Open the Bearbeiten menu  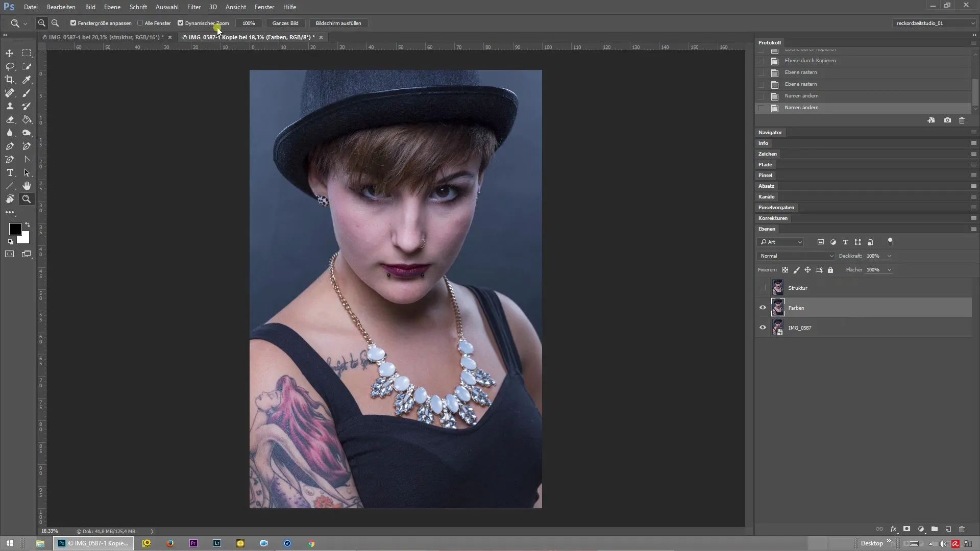[61, 7]
